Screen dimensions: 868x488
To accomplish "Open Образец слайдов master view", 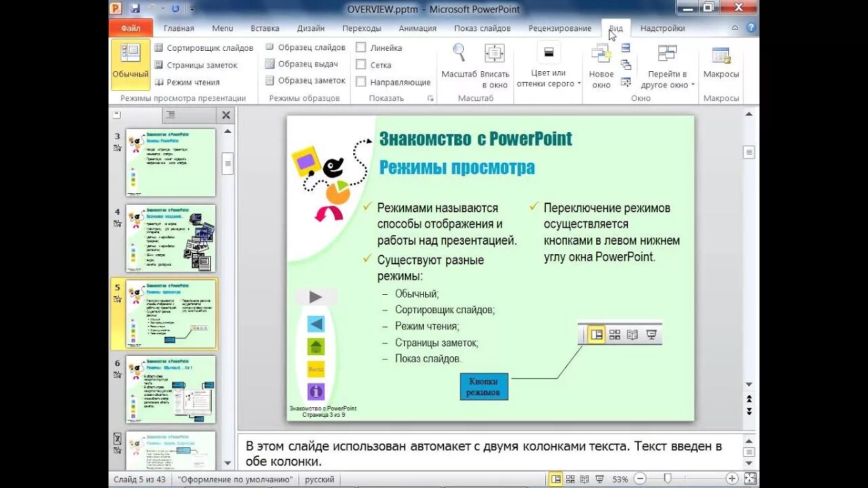I will pos(304,47).
